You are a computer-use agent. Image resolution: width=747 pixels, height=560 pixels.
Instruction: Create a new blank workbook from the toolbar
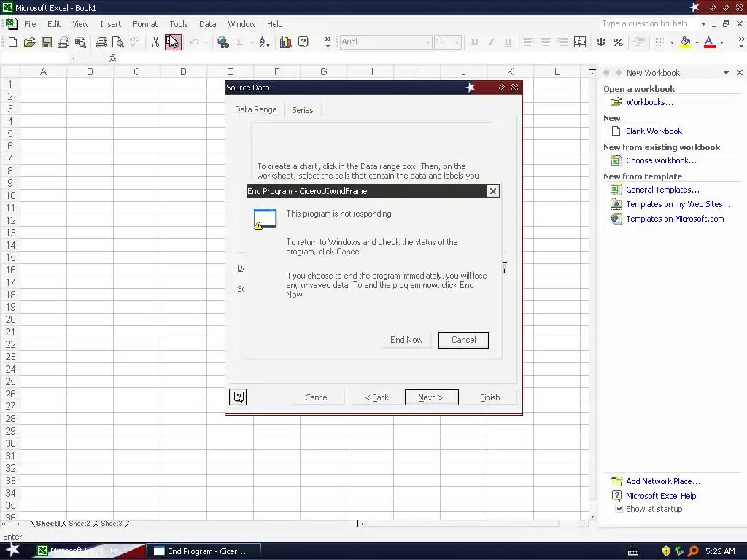[x=13, y=42]
